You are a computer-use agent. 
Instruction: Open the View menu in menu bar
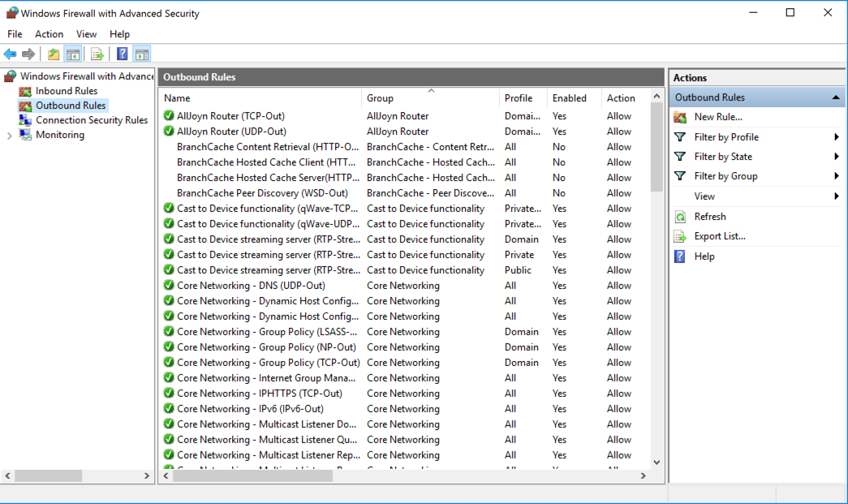(x=86, y=34)
